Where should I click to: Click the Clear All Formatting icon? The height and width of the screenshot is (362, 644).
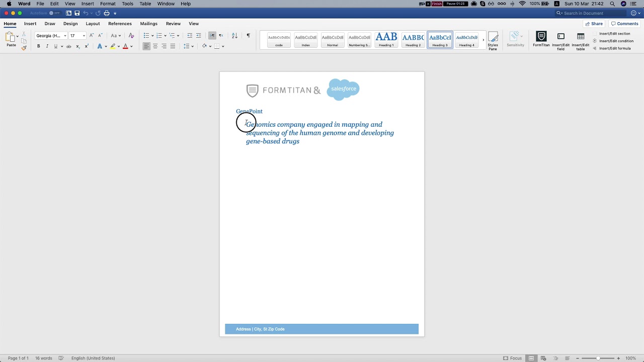point(131,36)
